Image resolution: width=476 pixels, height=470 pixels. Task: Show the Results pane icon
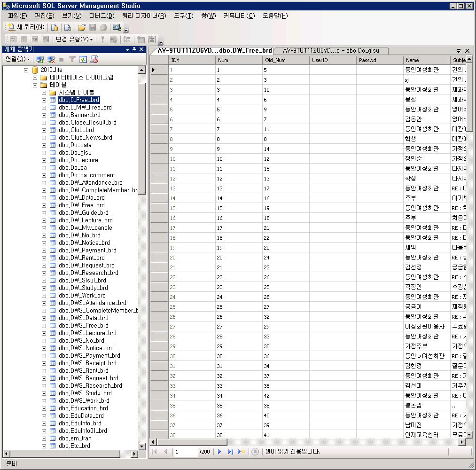(x=46, y=39)
